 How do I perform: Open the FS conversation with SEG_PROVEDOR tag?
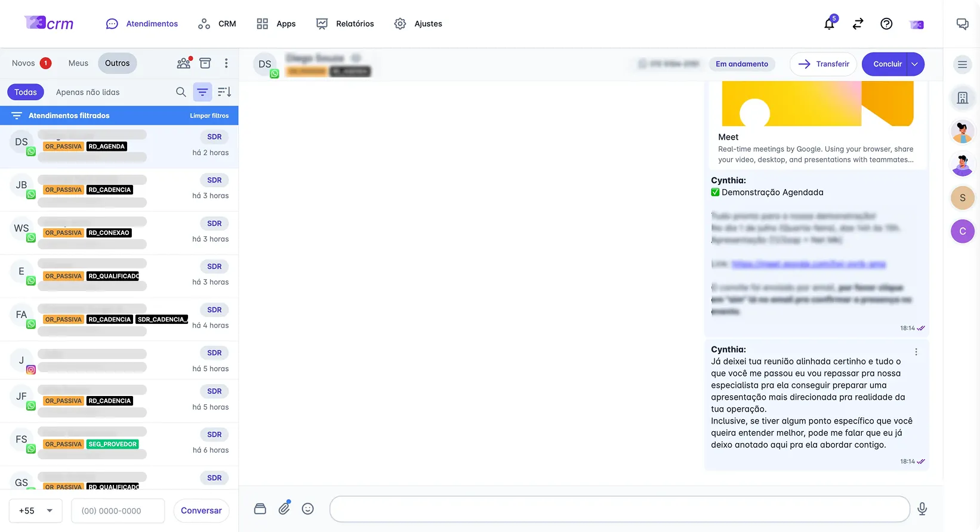tap(119, 444)
